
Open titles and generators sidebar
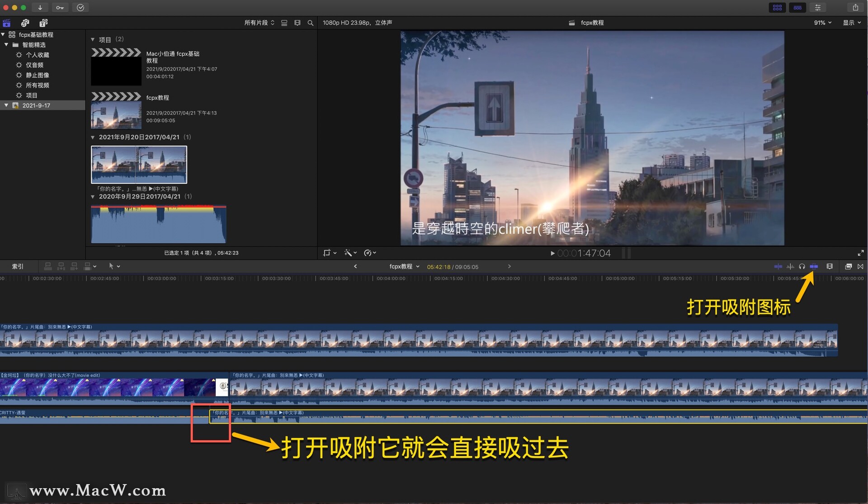pyautogui.click(x=43, y=23)
